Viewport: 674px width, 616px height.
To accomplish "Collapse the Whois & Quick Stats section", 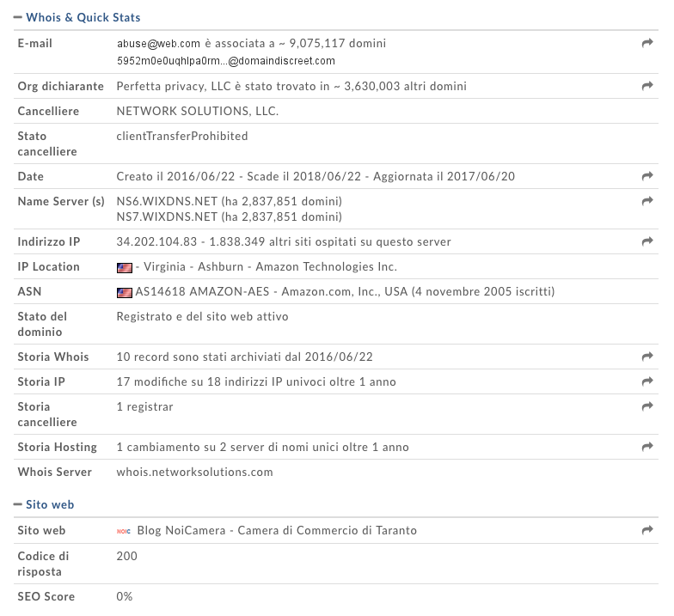I will pos(17,17).
